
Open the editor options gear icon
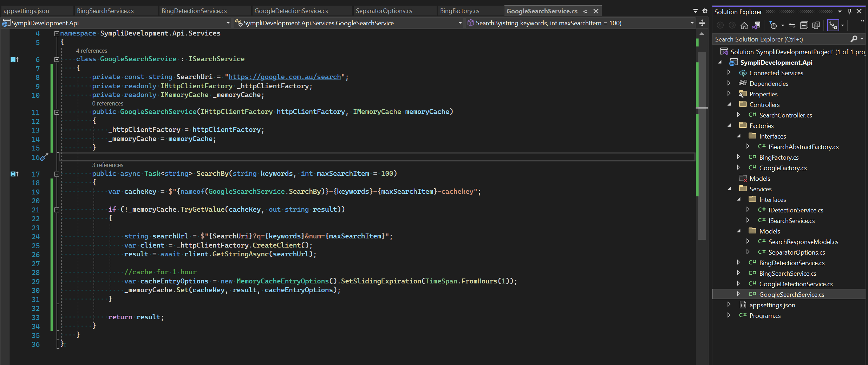(705, 11)
